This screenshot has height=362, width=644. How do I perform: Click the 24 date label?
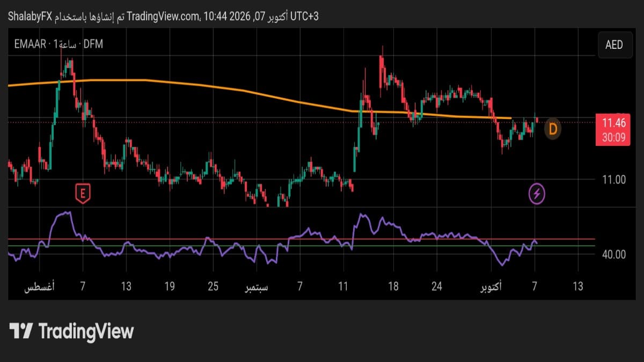click(437, 287)
